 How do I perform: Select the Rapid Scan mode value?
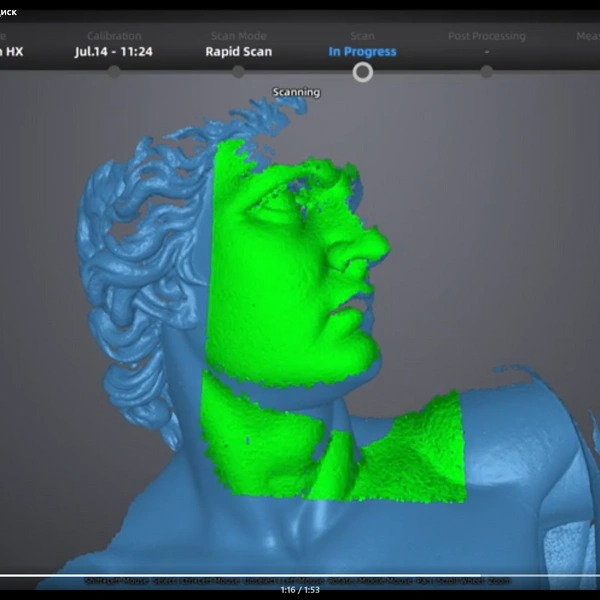click(x=238, y=52)
